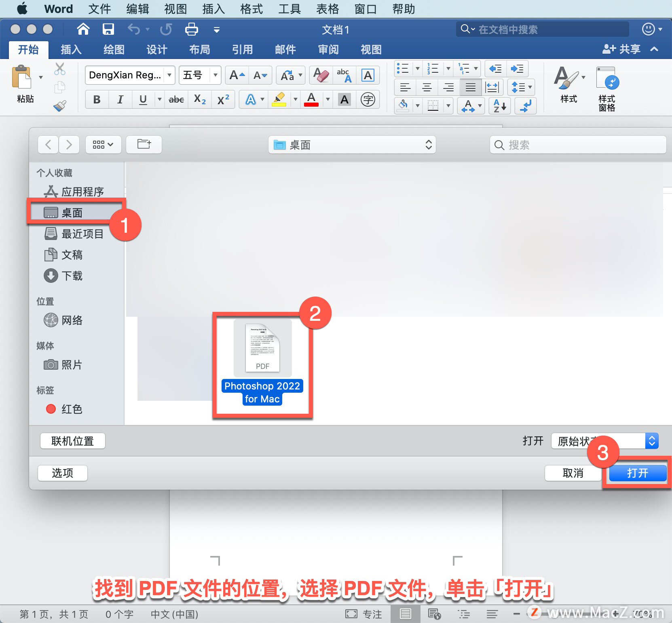Click the Cut scissors icon
Viewport: 672px width, 623px height.
60,69
